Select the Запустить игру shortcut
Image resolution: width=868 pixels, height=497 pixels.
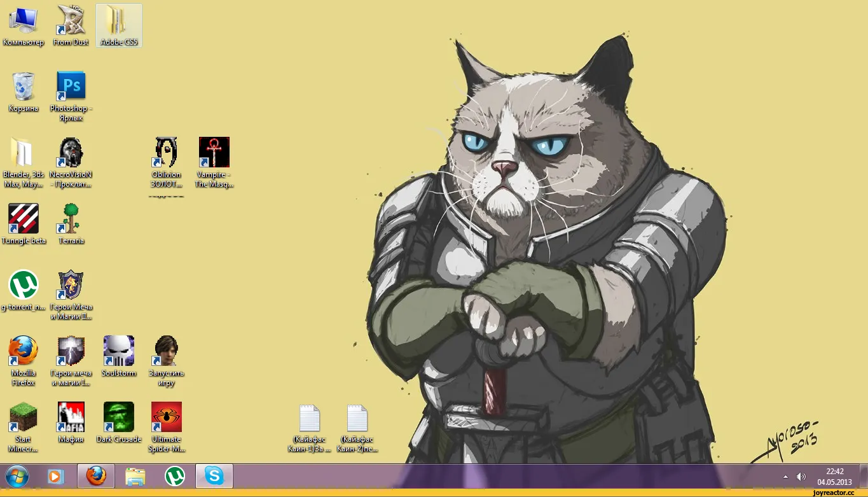click(167, 361)
